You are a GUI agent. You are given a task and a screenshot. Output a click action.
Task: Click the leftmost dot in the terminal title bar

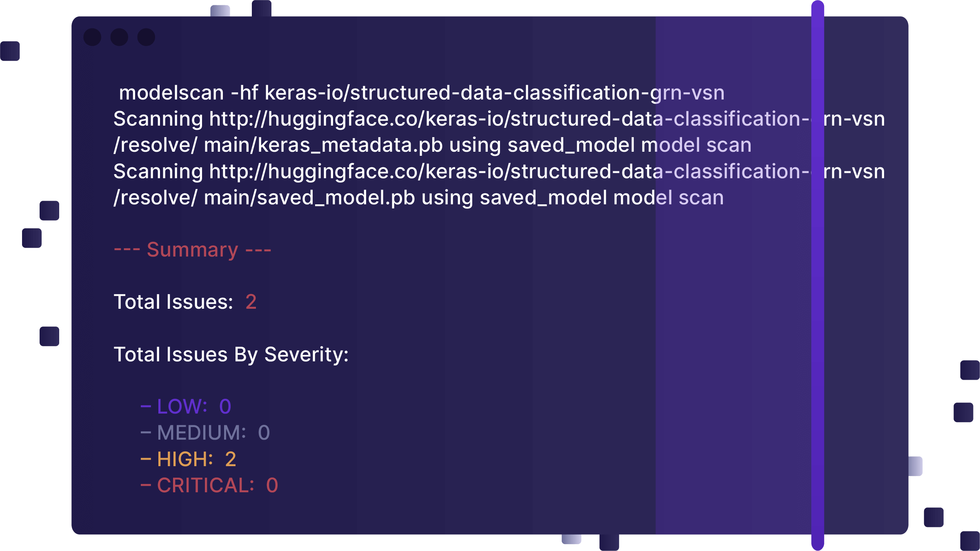point(92,37)
